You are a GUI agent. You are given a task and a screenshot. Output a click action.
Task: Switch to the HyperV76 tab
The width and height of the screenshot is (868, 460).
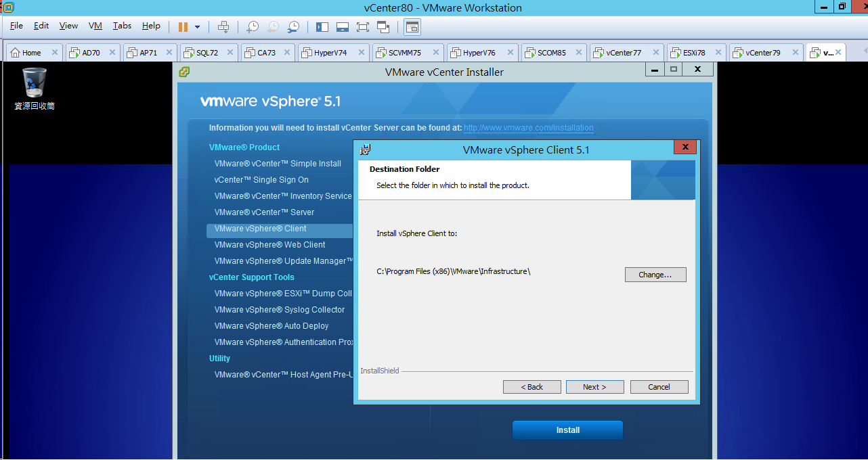(479, 53)
